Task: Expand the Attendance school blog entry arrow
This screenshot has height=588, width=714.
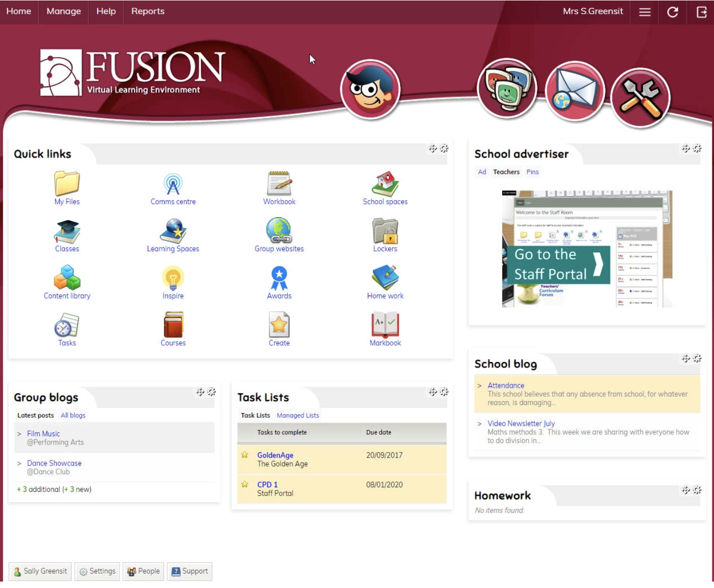Action: 479,386
